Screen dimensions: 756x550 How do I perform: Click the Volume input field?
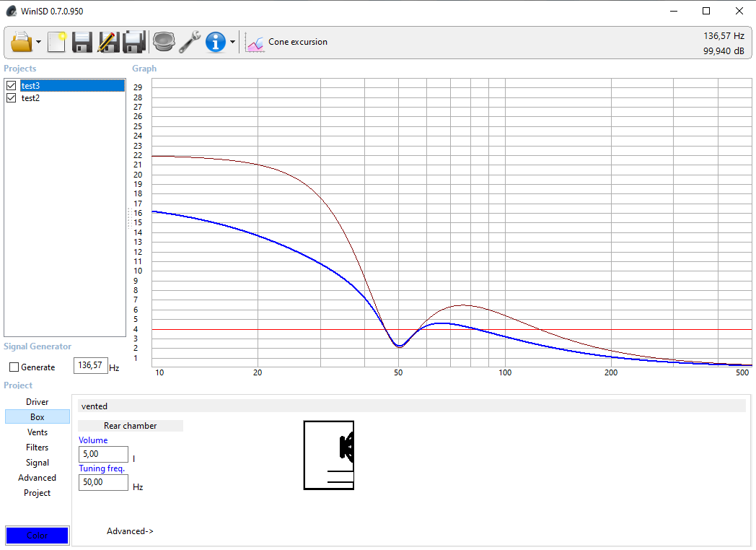(x=103, y=454)
